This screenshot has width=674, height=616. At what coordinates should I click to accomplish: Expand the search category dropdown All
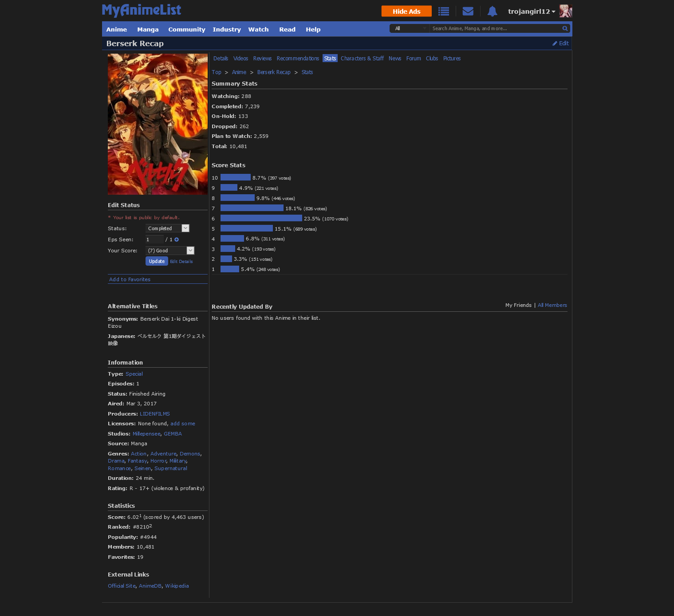(410, 28)
